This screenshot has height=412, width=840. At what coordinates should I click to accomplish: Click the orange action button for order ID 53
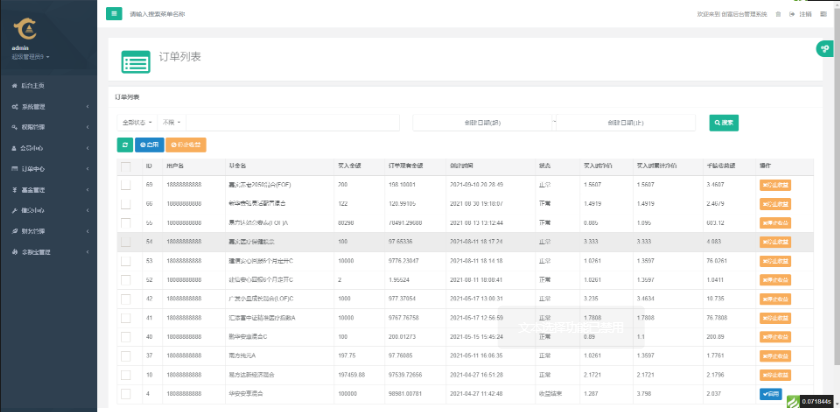775,261
